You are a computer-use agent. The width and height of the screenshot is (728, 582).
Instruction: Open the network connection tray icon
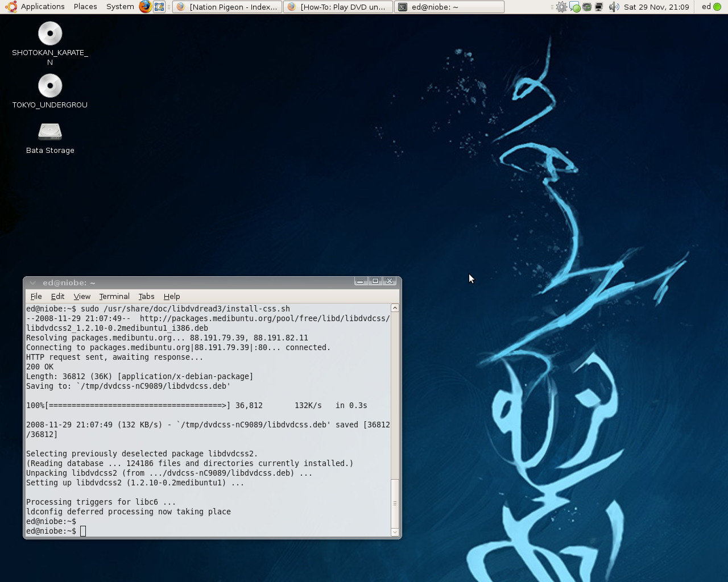click(599, 7)
